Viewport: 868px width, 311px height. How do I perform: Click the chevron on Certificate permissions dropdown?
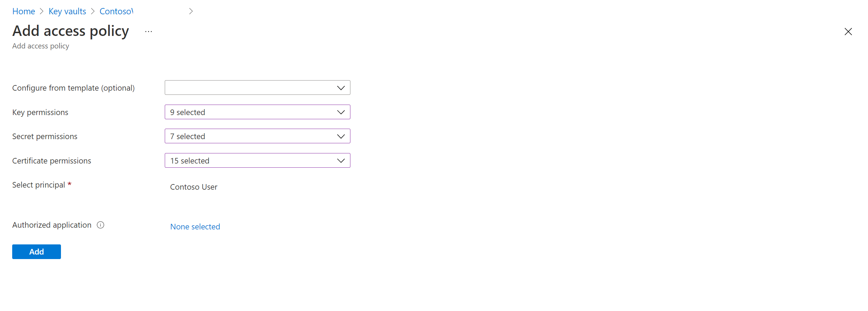pyautogui.click(x=341, y=160)
